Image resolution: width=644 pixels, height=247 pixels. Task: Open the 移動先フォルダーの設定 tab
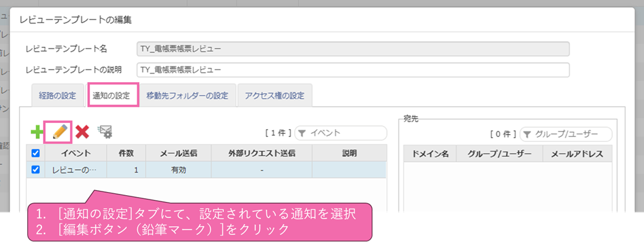point(187,96)
